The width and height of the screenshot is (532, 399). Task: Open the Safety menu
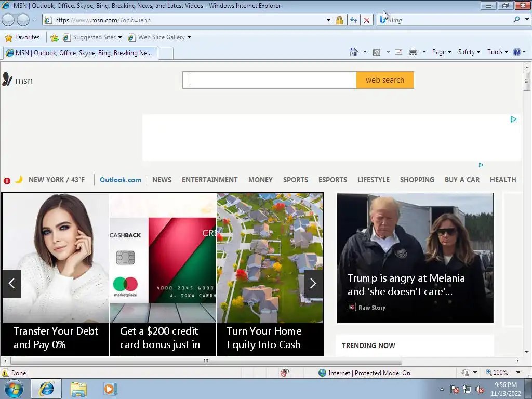click(469, 52)
